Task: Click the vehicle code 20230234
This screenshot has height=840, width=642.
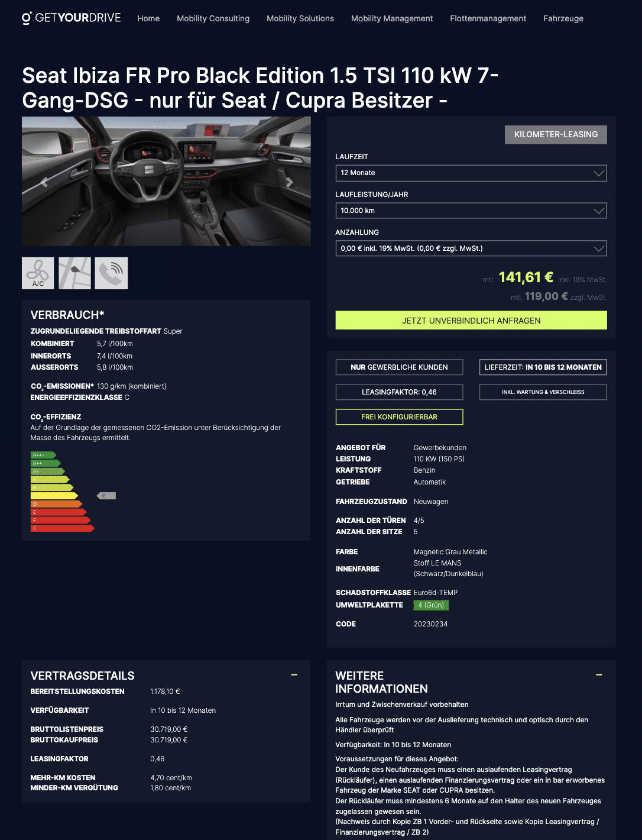Action: [430, 624]
